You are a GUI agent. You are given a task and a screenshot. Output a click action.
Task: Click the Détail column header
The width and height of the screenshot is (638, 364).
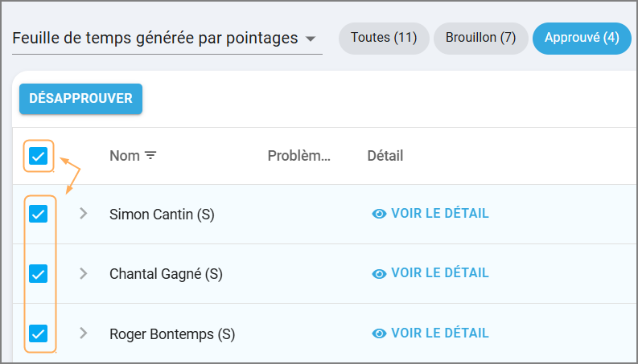point(385,156)
